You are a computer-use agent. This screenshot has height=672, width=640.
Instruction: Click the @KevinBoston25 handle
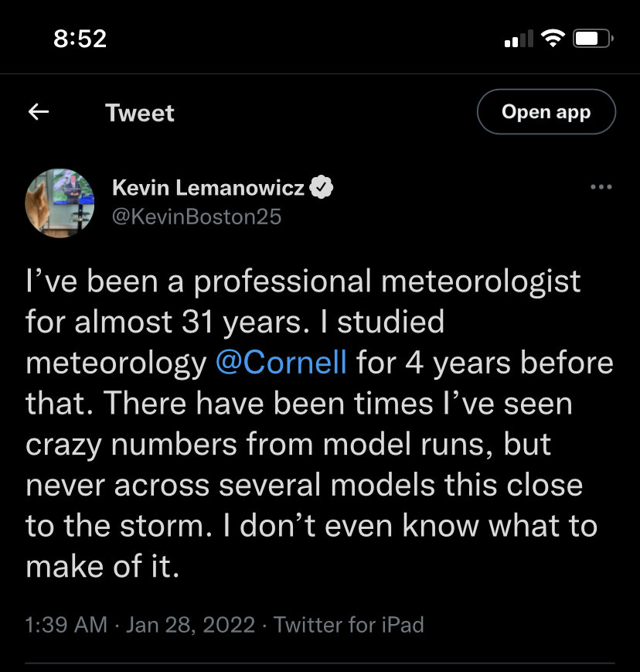tap(196, 217)
